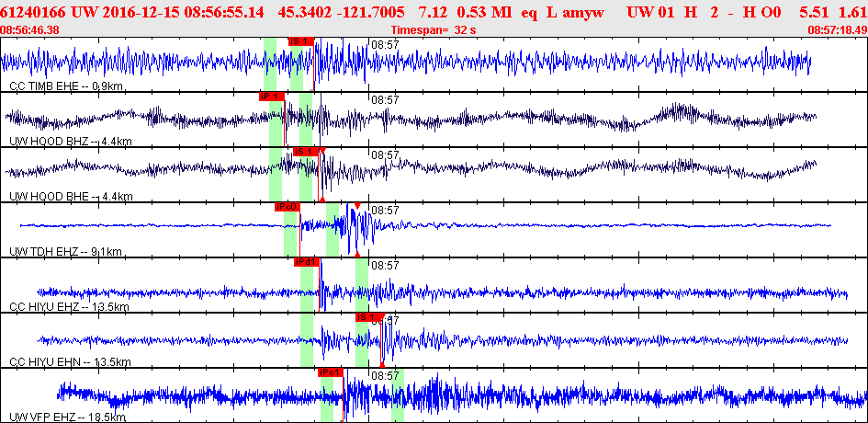Click the 'UW TDH EHZ -- 9.1km' channel label
The image size is (868, 423).
[x=65, y=252]
